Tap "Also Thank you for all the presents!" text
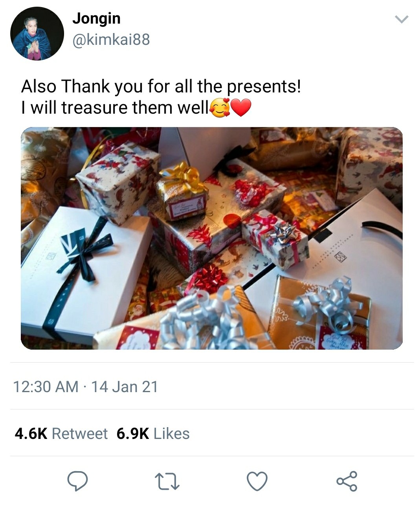This screenshot has width=420, height=505. [161, 87]
